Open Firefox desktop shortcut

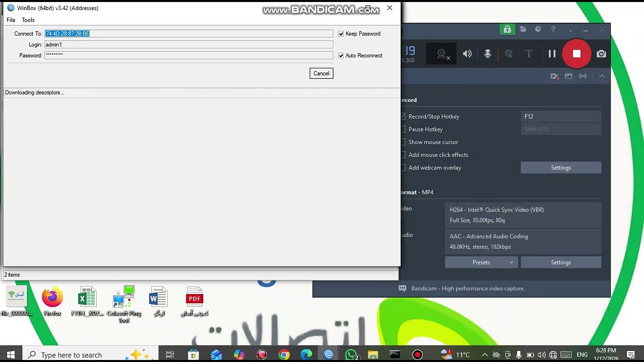(x=52, y=302)
